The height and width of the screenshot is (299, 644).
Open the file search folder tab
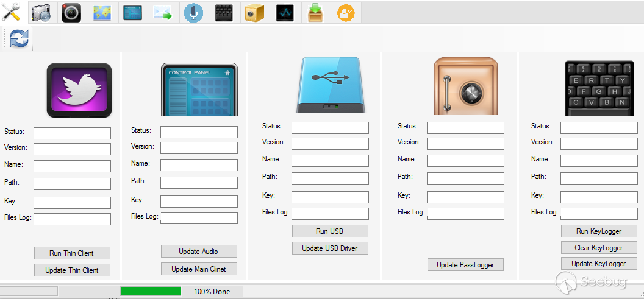[41, 13]
